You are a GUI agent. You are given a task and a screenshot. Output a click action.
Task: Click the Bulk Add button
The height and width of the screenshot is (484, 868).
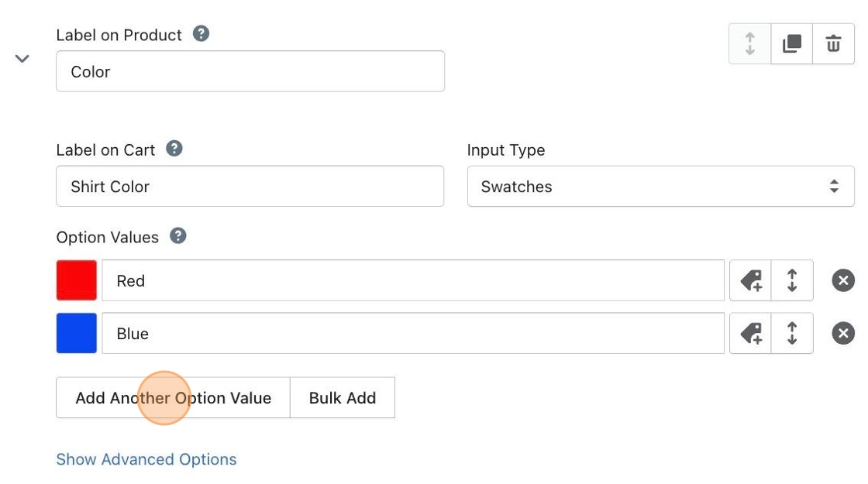point(343,398)
